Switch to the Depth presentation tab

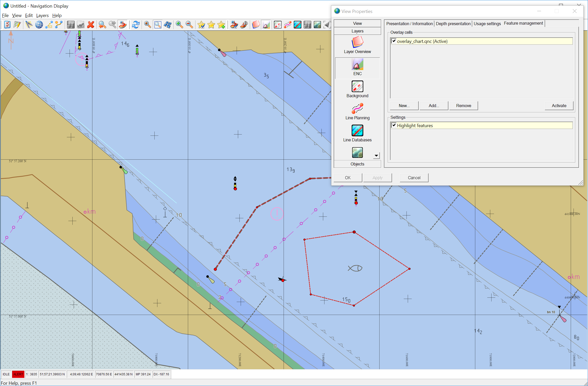pyautogui.click(x=453, y=24)
